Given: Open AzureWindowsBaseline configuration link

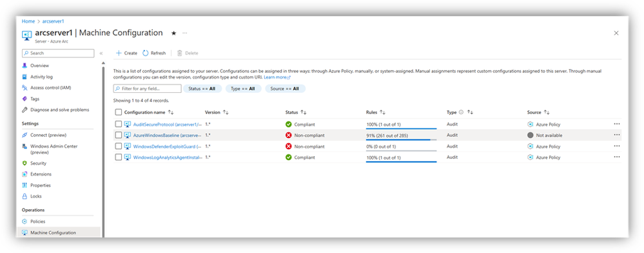Looking at the screenshot, I should pos(168,136).
